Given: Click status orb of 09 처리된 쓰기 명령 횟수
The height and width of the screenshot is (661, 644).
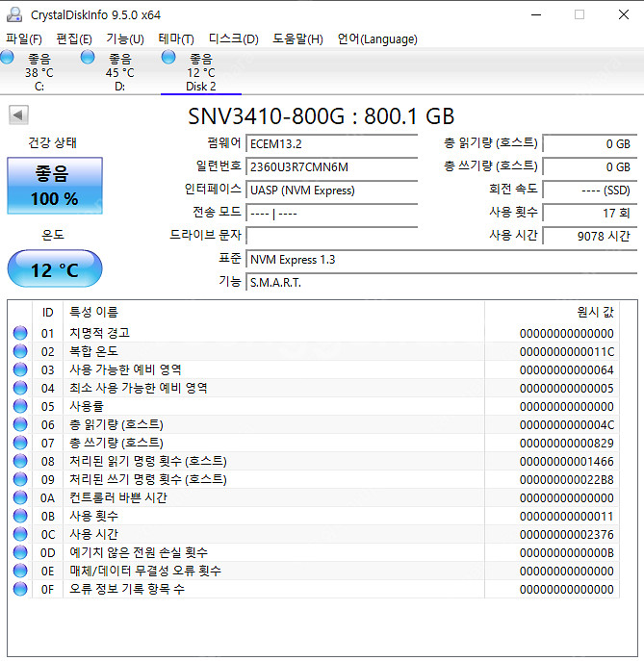Looking at the screenshot, I should coord(20,479).
